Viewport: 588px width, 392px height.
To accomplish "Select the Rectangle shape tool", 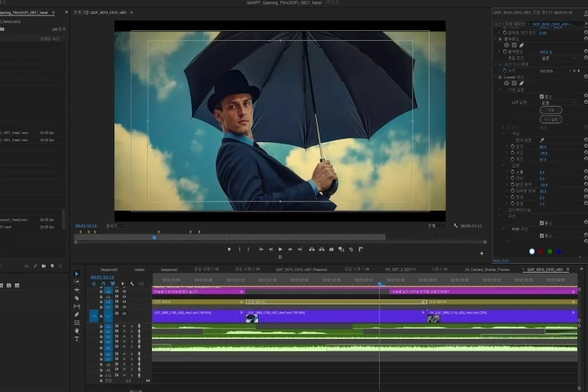I will (77, 323).
